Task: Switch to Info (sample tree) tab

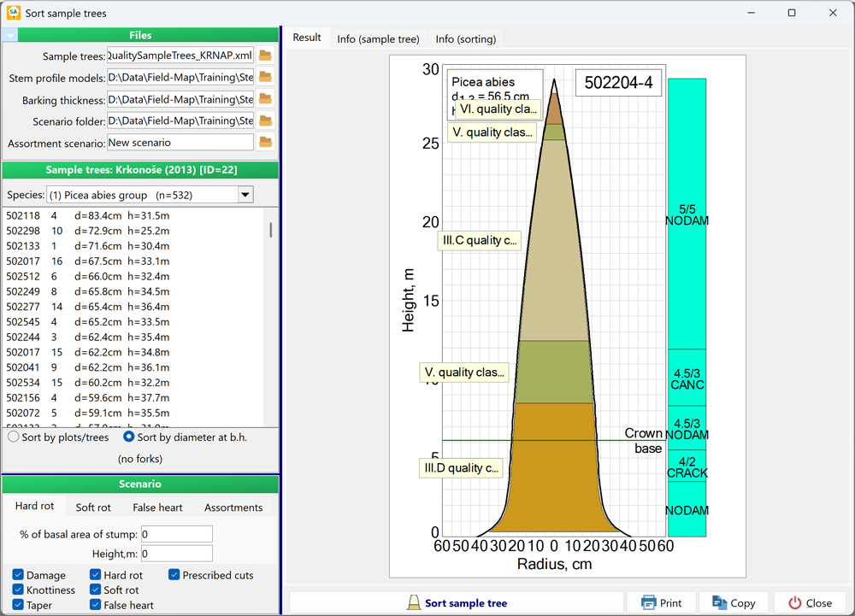Action: tap(378, 39)
